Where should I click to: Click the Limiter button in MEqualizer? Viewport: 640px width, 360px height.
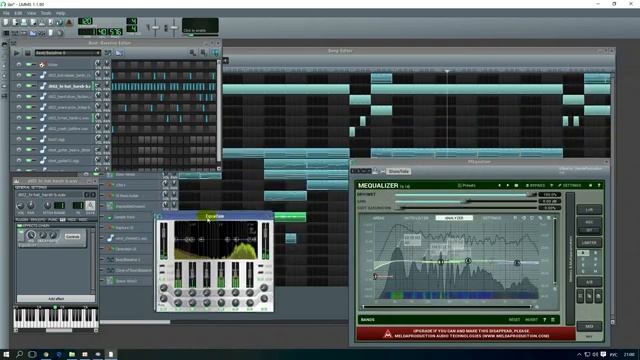tap(589, 242)
